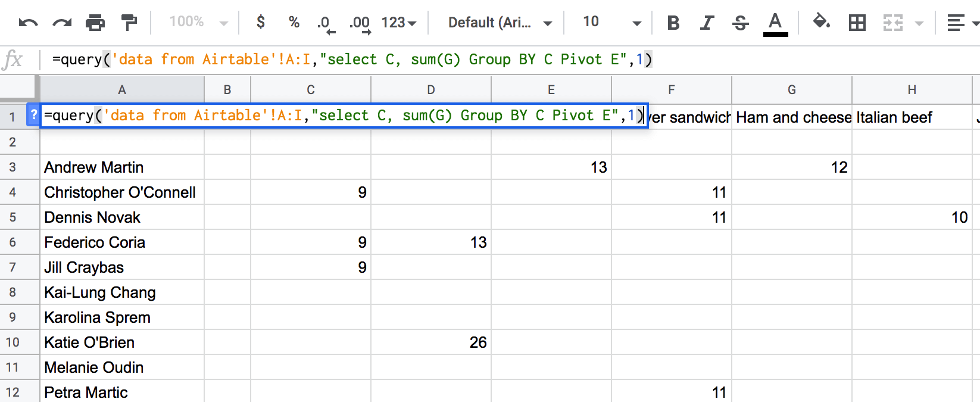This screenshot has height=402, width=980.
Task: Decrease decimal places button
Action: (326, 23)
